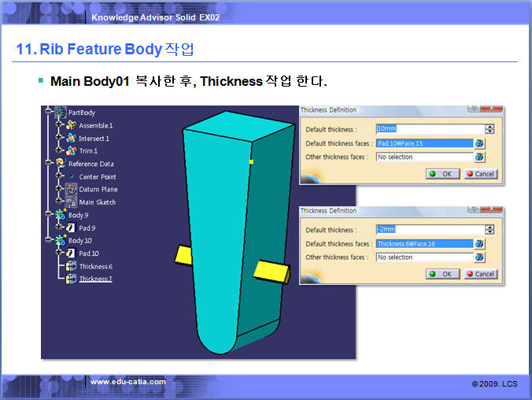Click the www.edu-catia.com link
This screenshot has width=532, height=400.
128,382
